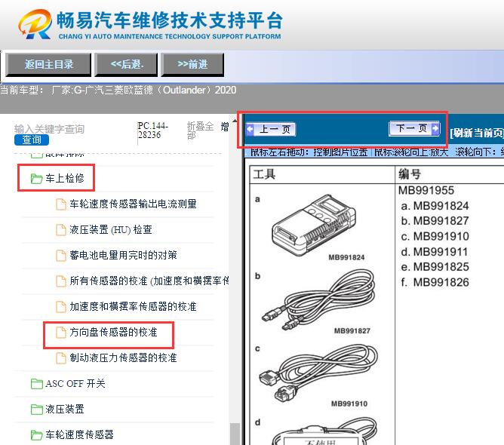Image resolution: width=504 pixels, height=445 pixels.
Task: Click the MB991910 cable illustration
Action: point(318,374)
